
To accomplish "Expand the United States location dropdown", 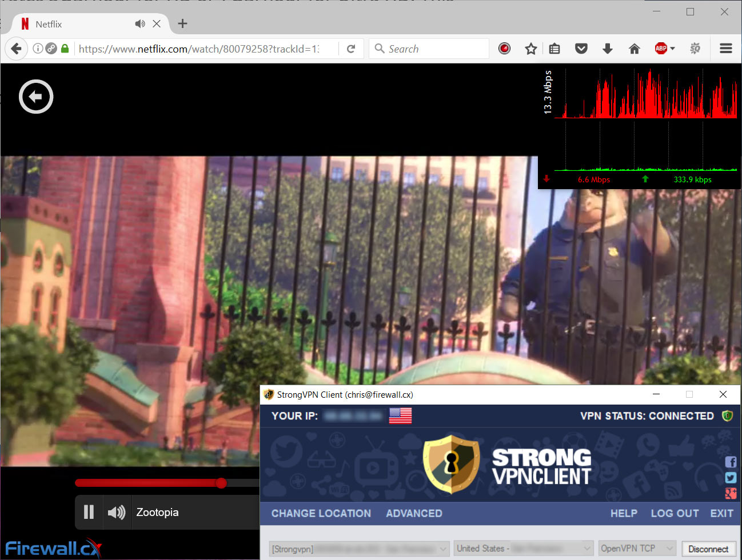I will point(524,549).
